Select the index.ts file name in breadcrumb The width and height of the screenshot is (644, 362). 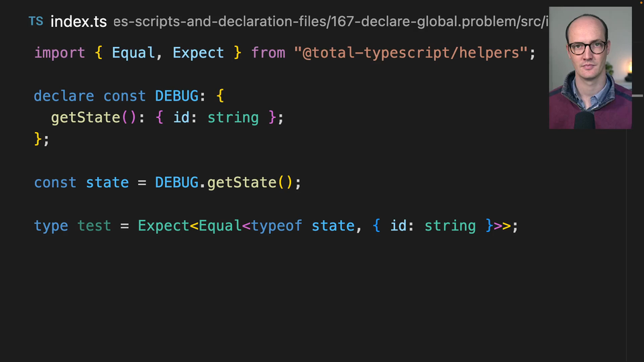[78, 21]
